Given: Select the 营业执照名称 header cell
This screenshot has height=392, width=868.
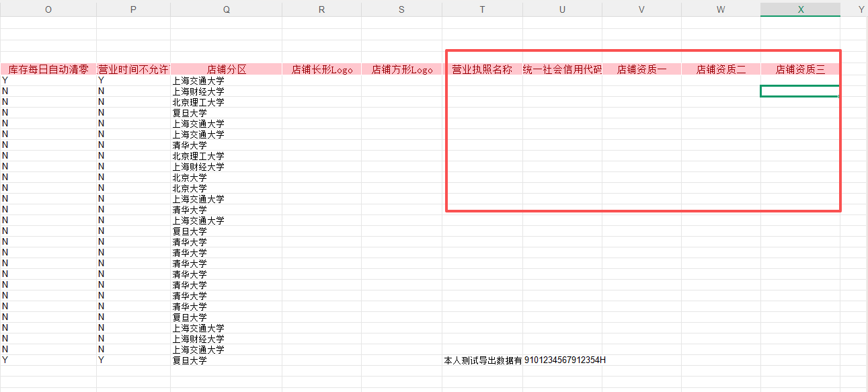Looking at the screenshot, I should tap(482, 69).
